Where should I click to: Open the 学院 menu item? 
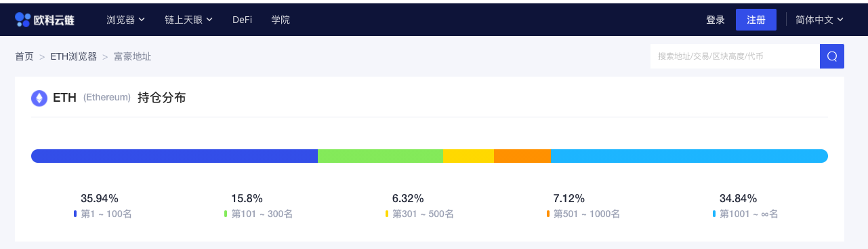coord(281,20)
